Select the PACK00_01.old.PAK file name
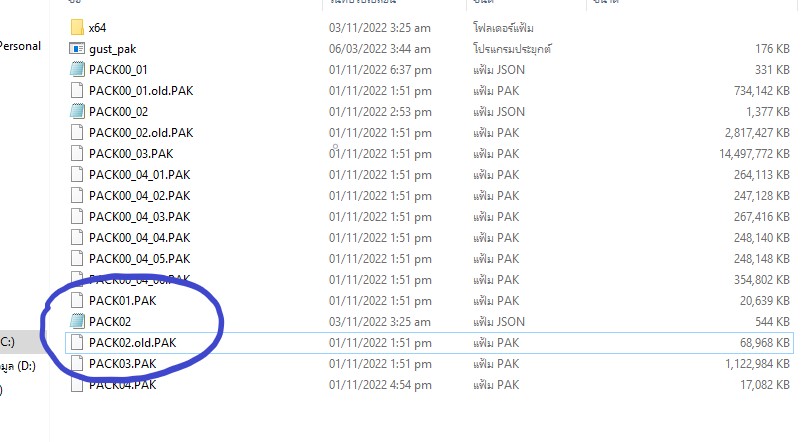 click(x=141, y=91)
